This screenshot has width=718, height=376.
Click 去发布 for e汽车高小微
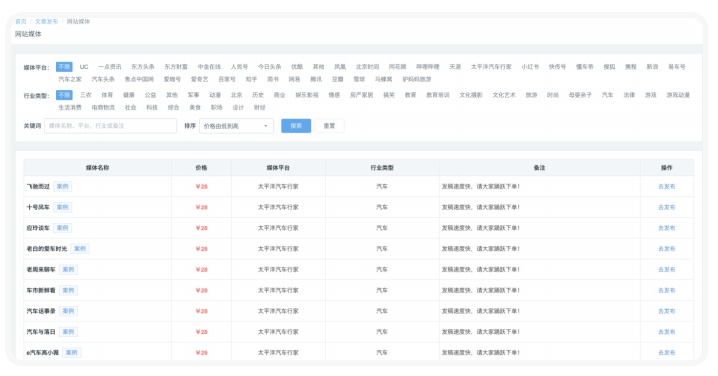coord(667,353)
